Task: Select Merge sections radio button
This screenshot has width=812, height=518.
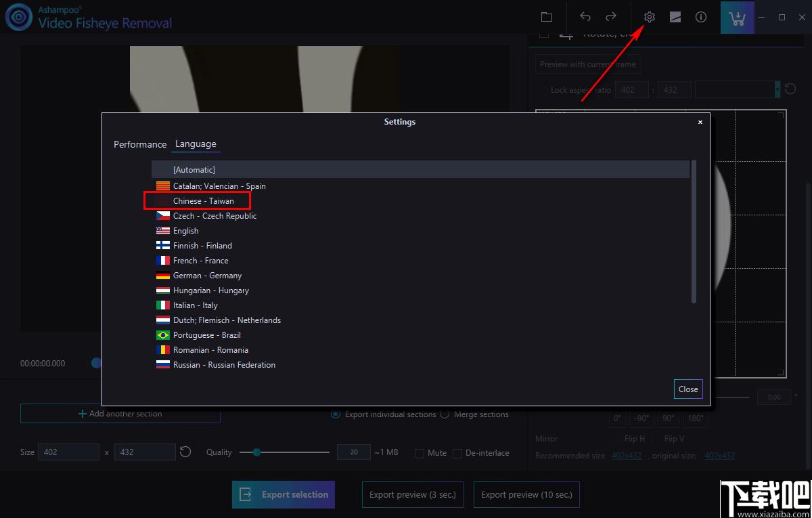Action: (445, 414)
